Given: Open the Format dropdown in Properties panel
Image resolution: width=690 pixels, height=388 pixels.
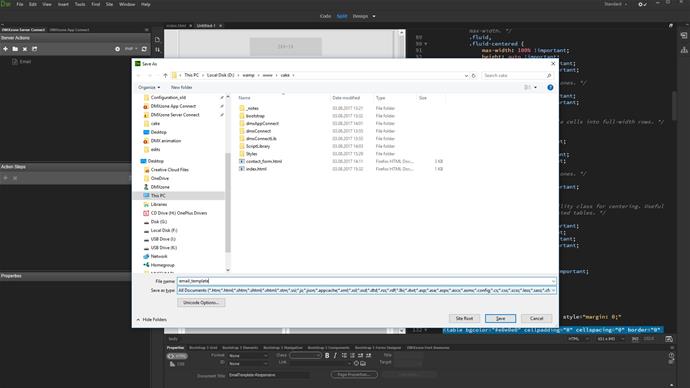Looking at the screenshot, I should (x=248, y=355).
